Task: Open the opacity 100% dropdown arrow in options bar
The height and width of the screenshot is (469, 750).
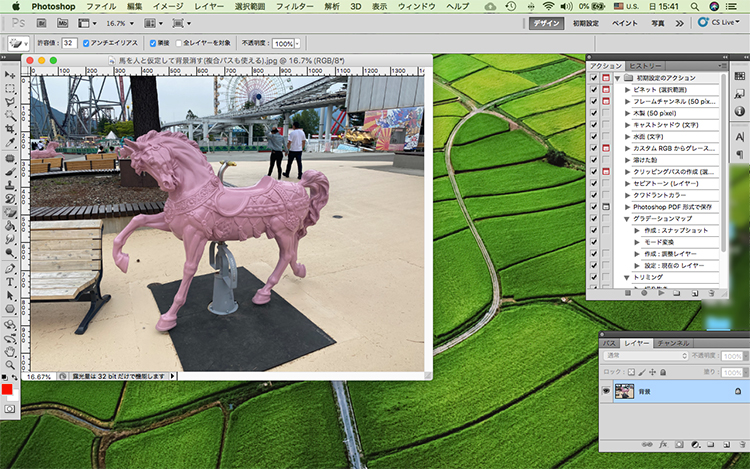Action: (x=298, y=44)
